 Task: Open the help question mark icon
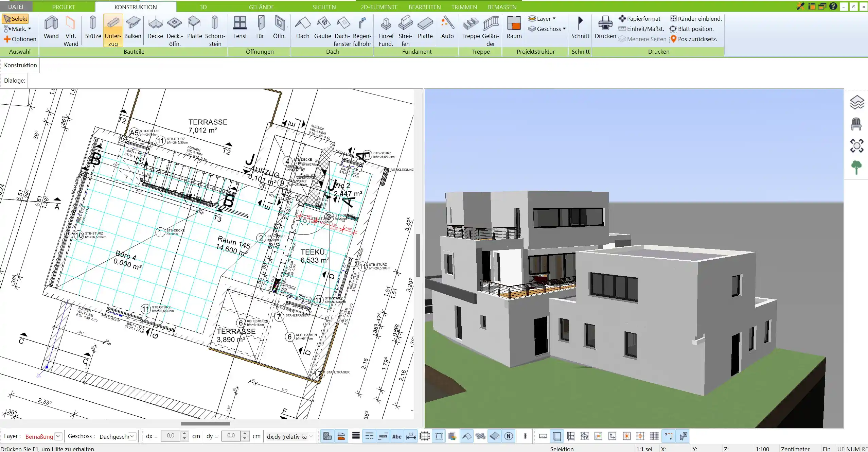point(833,6)
